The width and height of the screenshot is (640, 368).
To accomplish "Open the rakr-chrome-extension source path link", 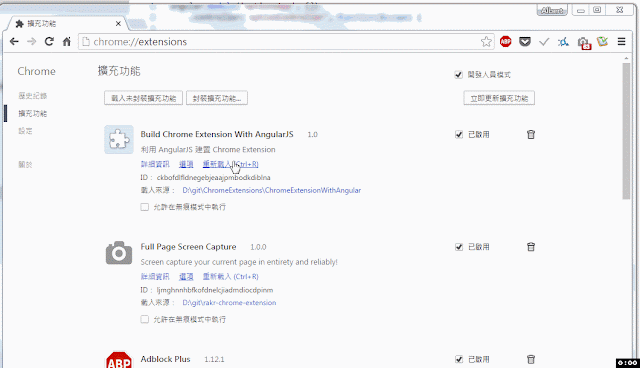I will point(229,303).
